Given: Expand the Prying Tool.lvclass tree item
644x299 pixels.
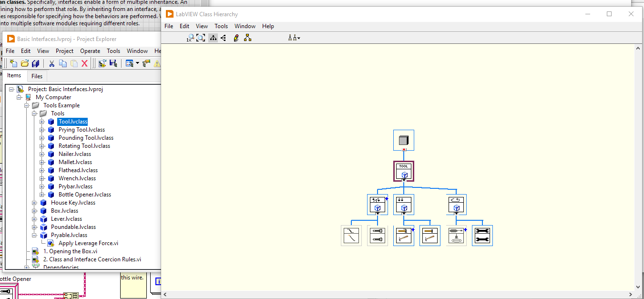Looking at the screenshot, I should coord(42,130).
